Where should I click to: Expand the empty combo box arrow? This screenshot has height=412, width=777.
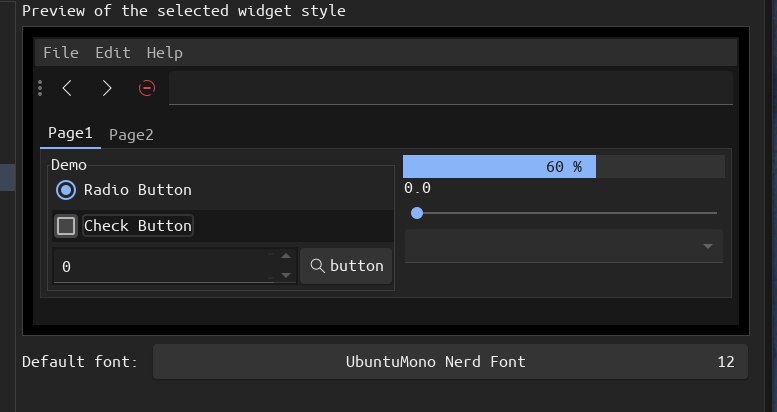(x=708, y=246)
